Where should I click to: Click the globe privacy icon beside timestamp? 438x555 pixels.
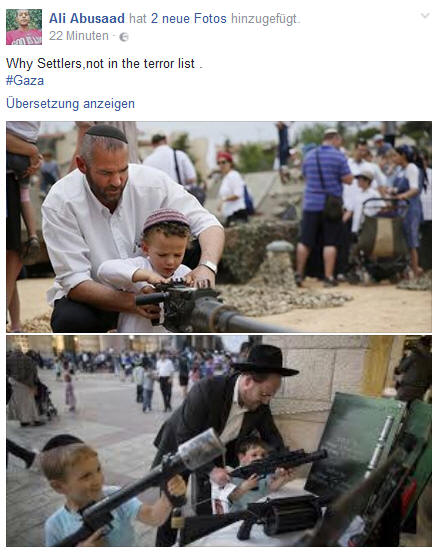coord(124,37)
